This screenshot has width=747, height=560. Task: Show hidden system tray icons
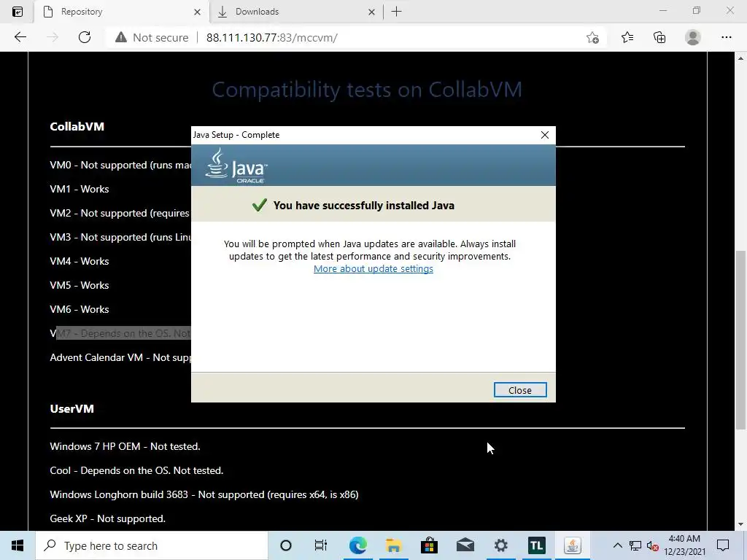pos(617,545)
